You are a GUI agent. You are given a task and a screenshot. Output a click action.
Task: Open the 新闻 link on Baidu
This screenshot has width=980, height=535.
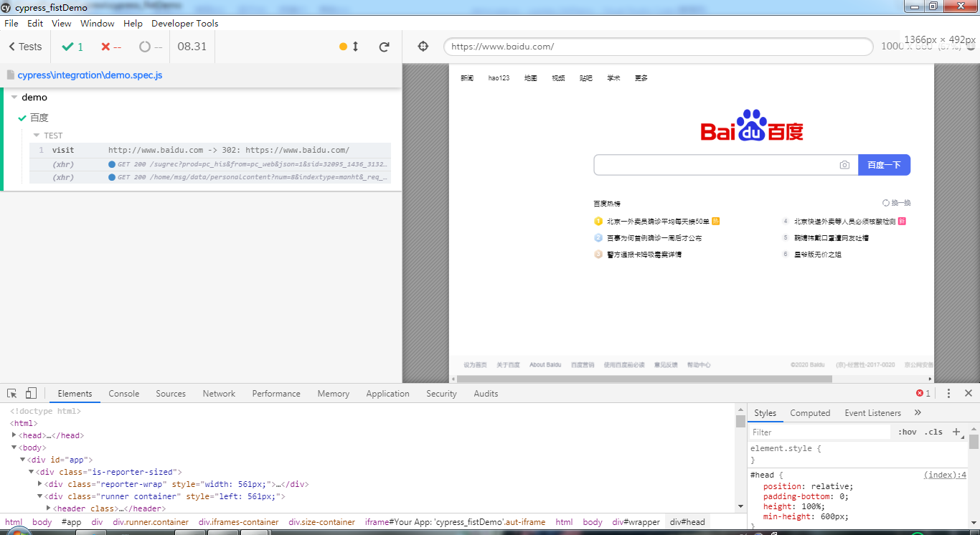[x=467, y=78]
